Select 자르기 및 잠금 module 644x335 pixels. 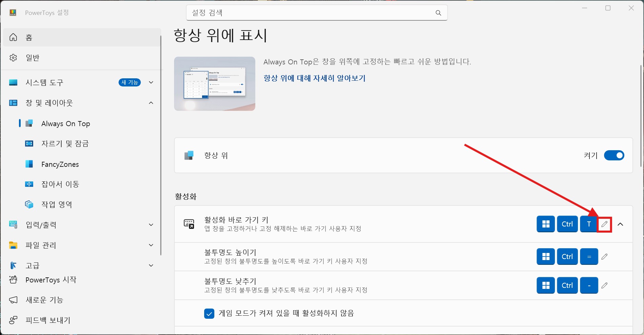82,144
